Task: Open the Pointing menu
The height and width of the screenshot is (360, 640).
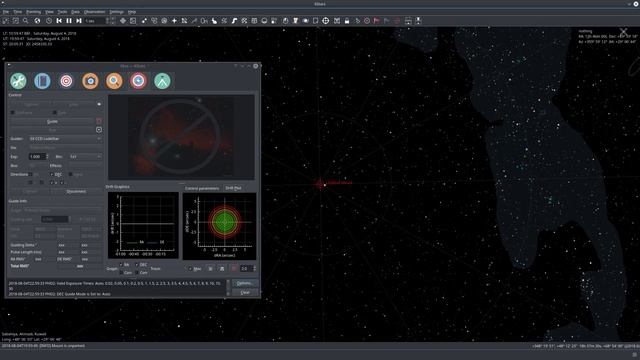Action: click(33, 12)
